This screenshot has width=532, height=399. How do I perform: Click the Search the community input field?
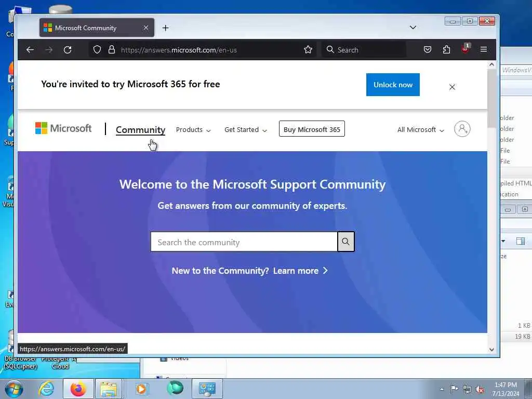(x=244, y=242)
